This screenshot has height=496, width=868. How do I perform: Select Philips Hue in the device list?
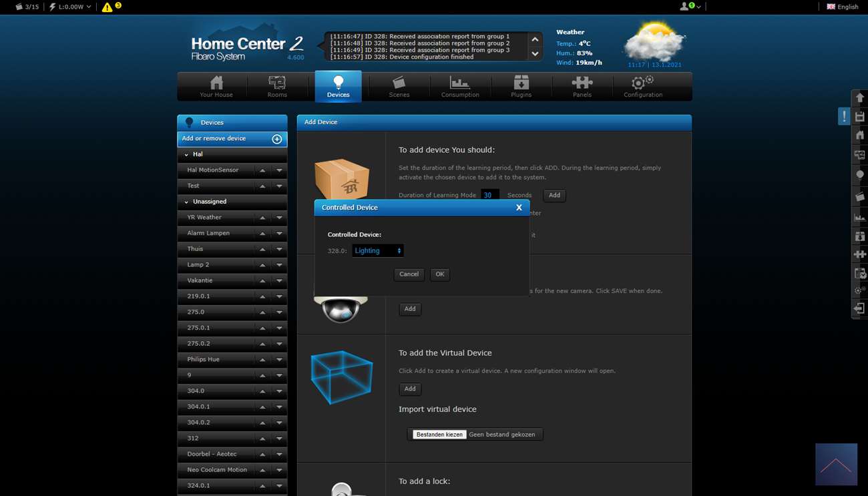point(204,359)
